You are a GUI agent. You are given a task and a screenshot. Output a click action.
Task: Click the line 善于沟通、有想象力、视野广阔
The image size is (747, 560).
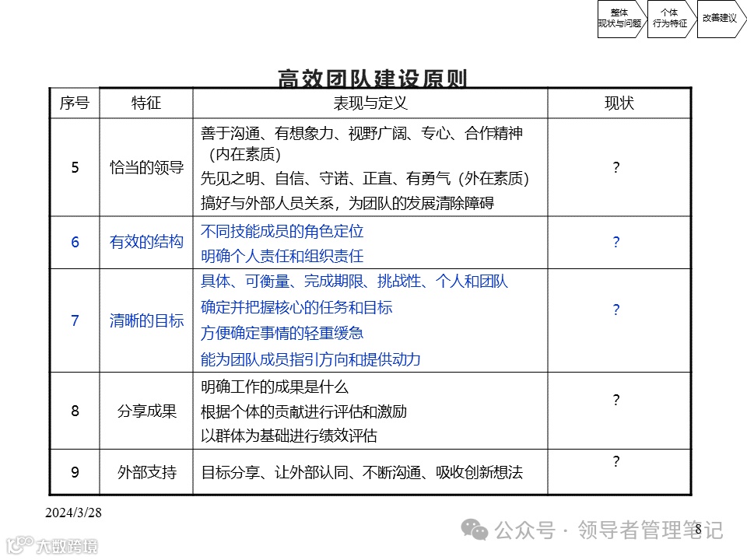[362, 133]
